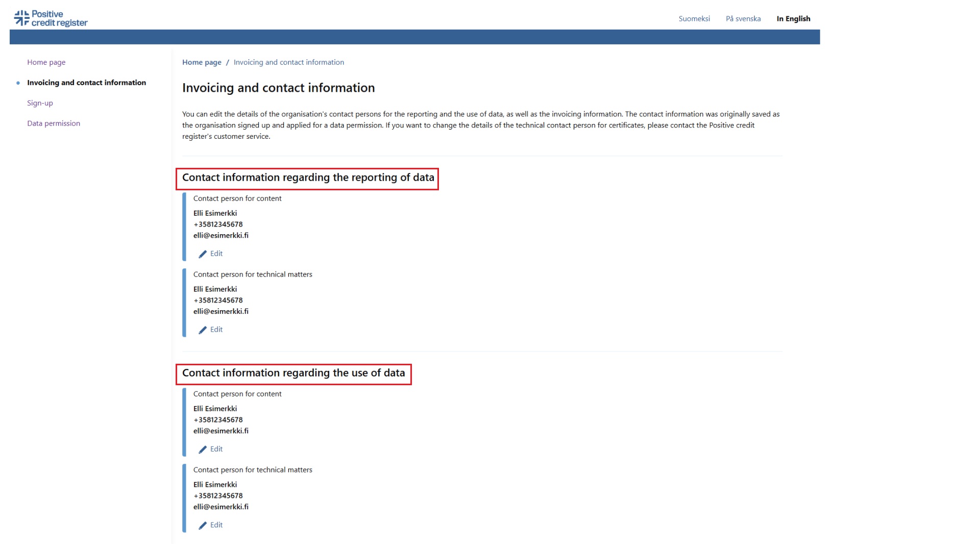Click the pencil icon for use-of-data technical contact
Image resolution: width=980 pixels, height=551 pixels.
[x=203, y=525]
